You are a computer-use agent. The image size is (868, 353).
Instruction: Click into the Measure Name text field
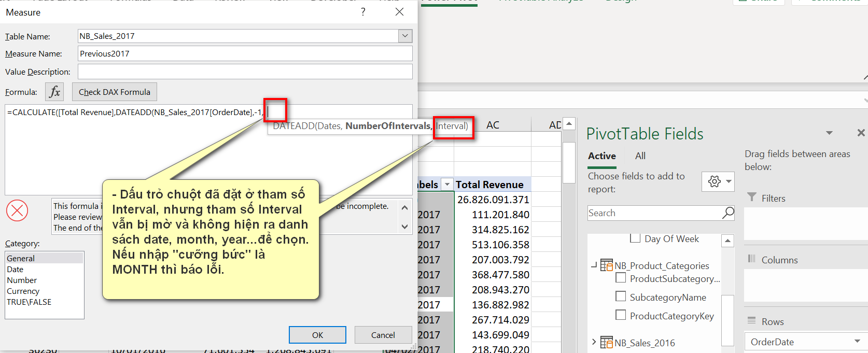point(245,53)
